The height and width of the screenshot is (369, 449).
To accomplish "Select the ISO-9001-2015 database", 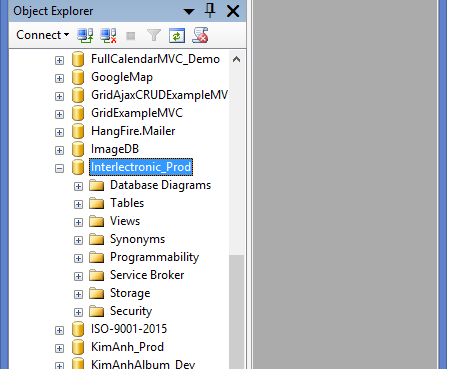I will [x=129, y=329].
